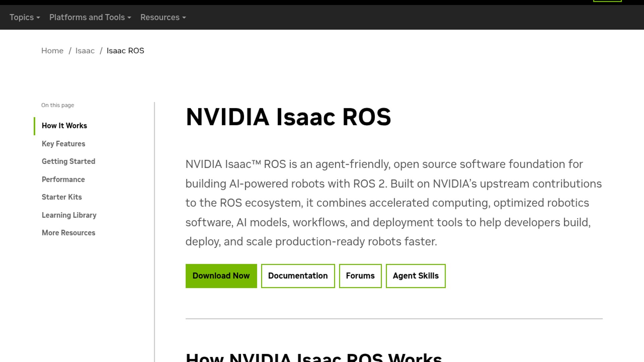This screenshot has height=362, width=644.
Task: Click the How NVIDIA Isaac ROS Works heading
Action: tap(314, 357)
